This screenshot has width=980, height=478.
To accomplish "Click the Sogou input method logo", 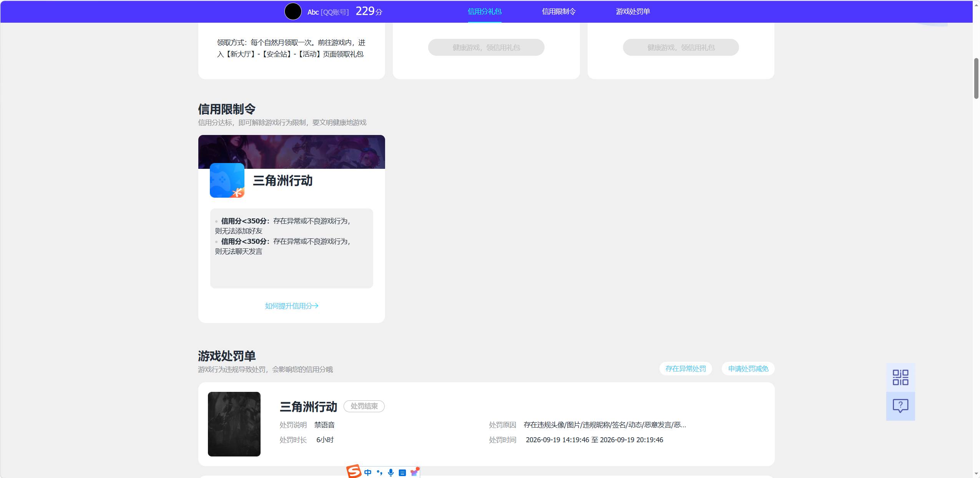I will (x=354, y=471).
